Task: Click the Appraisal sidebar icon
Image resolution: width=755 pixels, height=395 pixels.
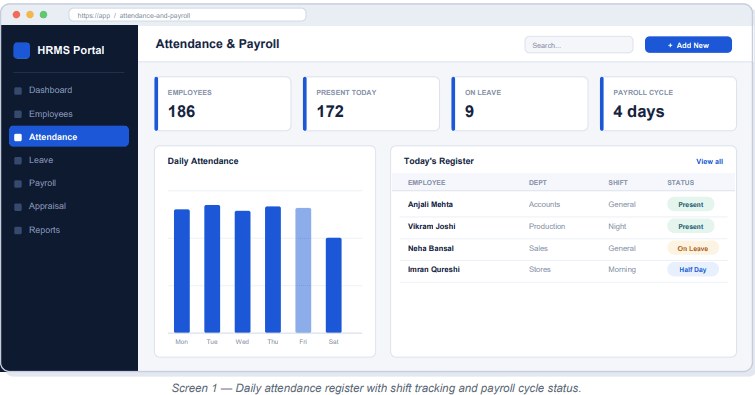Action: pyautogui.click(x=18, y=207)
